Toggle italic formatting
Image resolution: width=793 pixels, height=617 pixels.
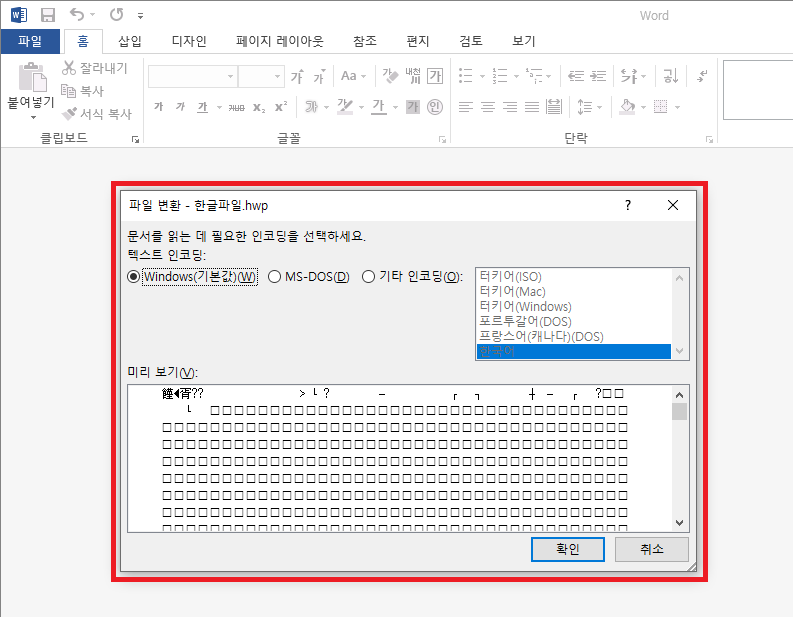[x=181, y=107]
